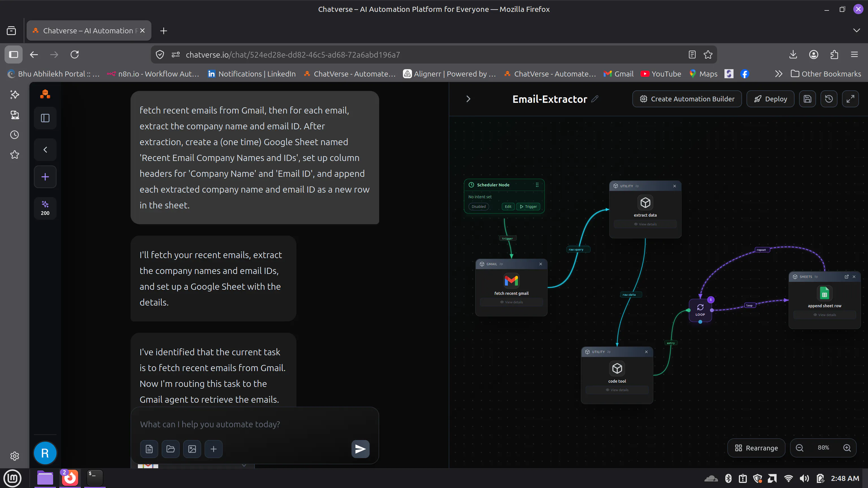
Task: Open terminal from taskbar
Action: (95, 478)
